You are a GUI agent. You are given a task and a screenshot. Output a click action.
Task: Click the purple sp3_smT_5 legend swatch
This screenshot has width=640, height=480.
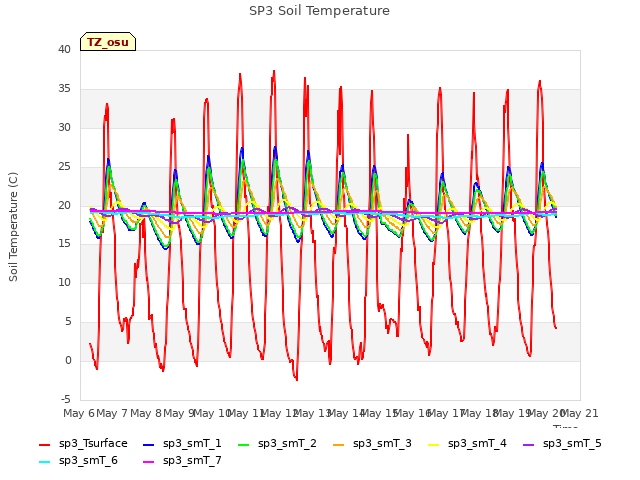529,444
